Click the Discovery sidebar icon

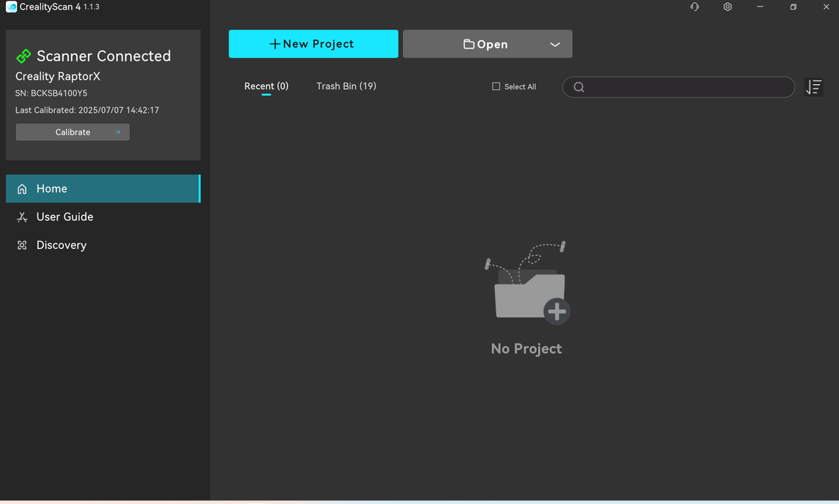22,245
